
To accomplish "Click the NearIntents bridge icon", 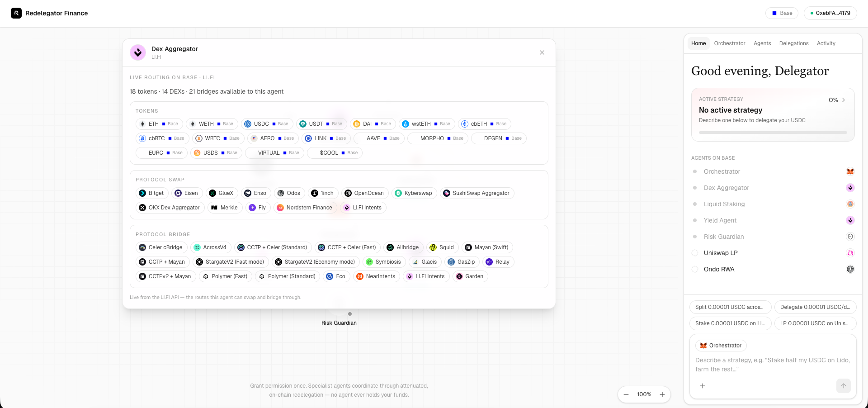I will point(360,276).
